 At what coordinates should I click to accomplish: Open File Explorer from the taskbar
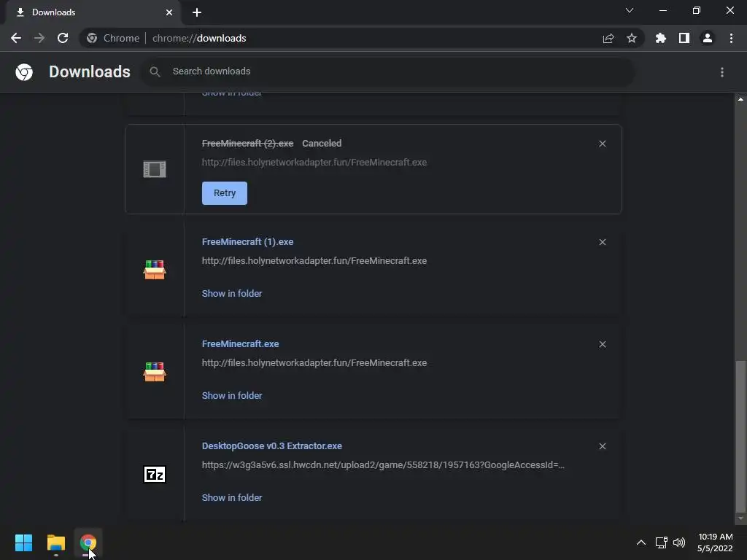(x=55, y=542)
